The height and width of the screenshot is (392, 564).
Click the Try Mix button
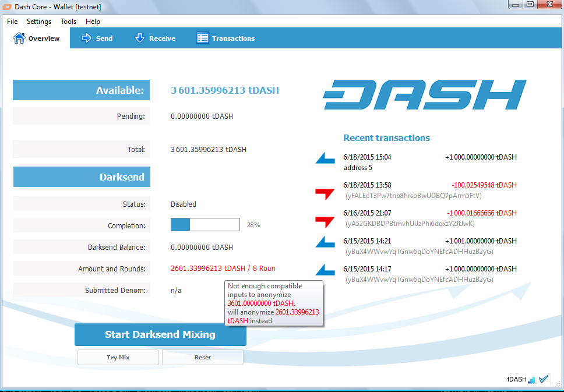118,358
